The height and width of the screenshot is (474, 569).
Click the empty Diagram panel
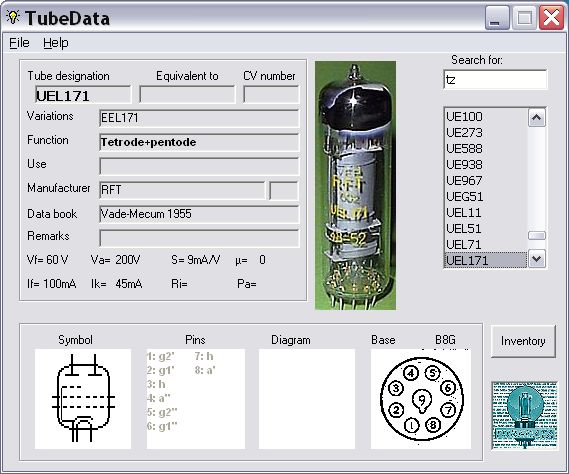(307, 399)
